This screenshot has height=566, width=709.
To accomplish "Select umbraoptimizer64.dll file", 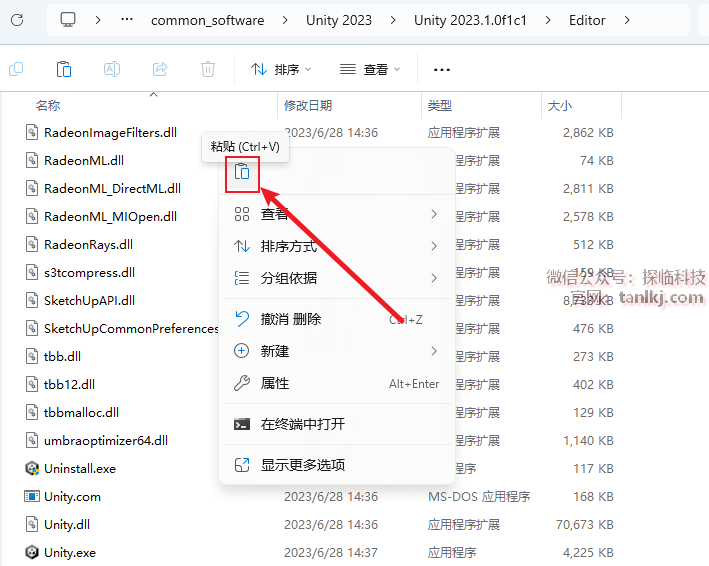I will [x=106, y=441].
